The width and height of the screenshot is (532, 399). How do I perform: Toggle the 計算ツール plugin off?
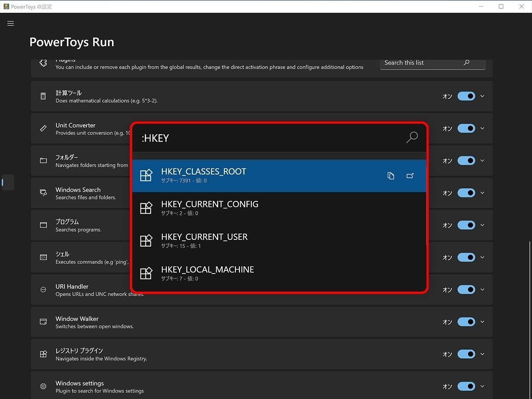click(x=466, y=96)
